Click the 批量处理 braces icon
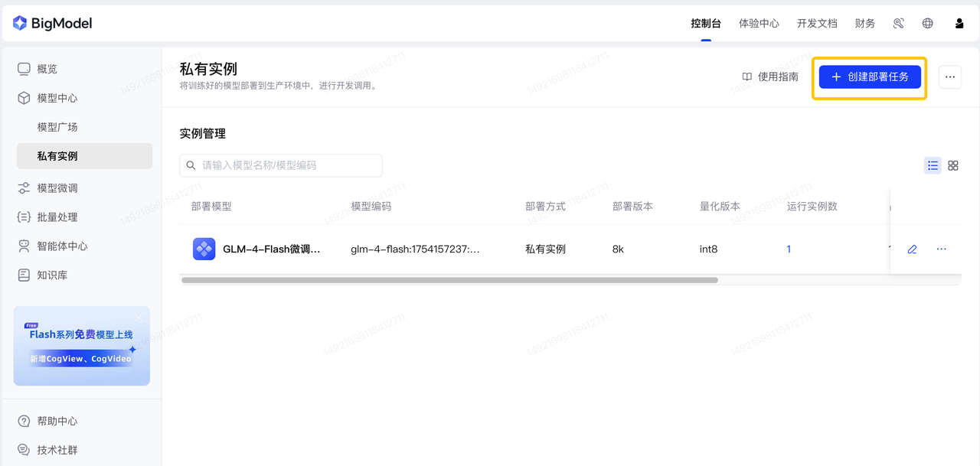This screenshot has height=466, width=980. (x=24, y=217)
